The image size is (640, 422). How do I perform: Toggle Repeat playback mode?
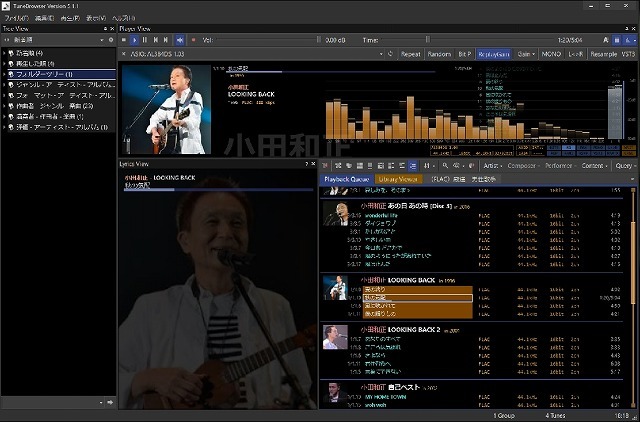click(410, 54)
